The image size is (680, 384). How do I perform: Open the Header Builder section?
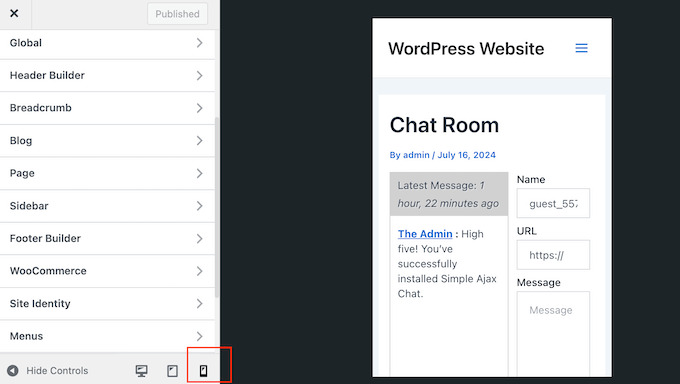[107, 75]
